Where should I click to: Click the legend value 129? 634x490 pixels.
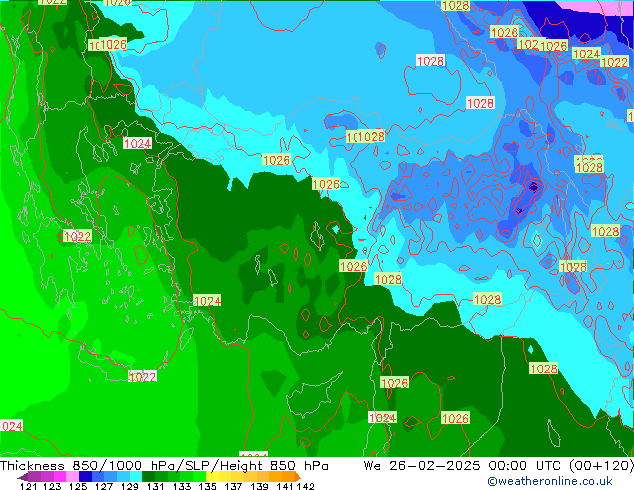(x=130, y=486)
